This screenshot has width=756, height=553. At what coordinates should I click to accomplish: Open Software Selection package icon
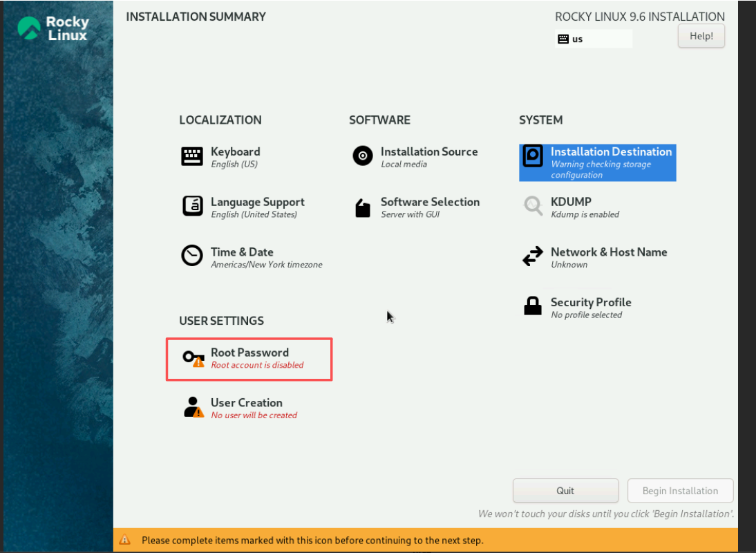(363, 207)
